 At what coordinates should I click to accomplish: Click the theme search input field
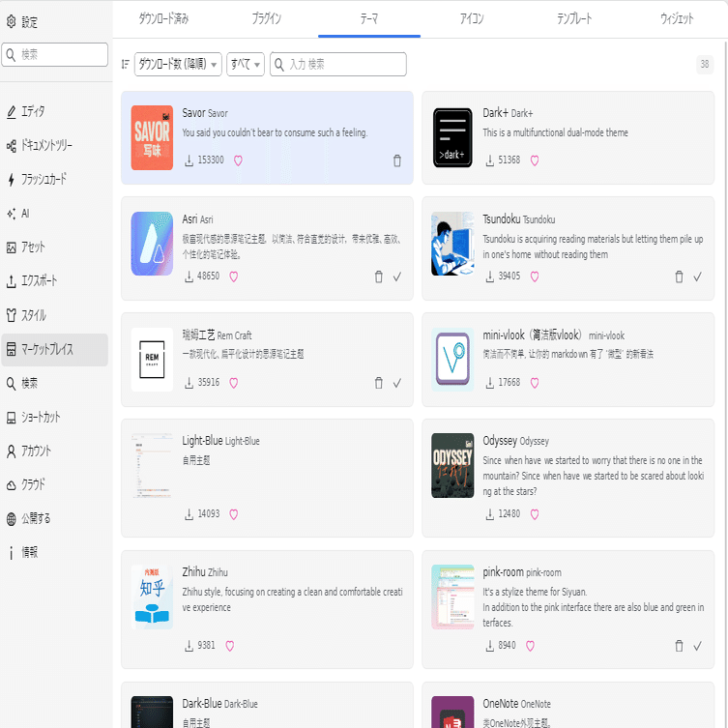point(338,64)
